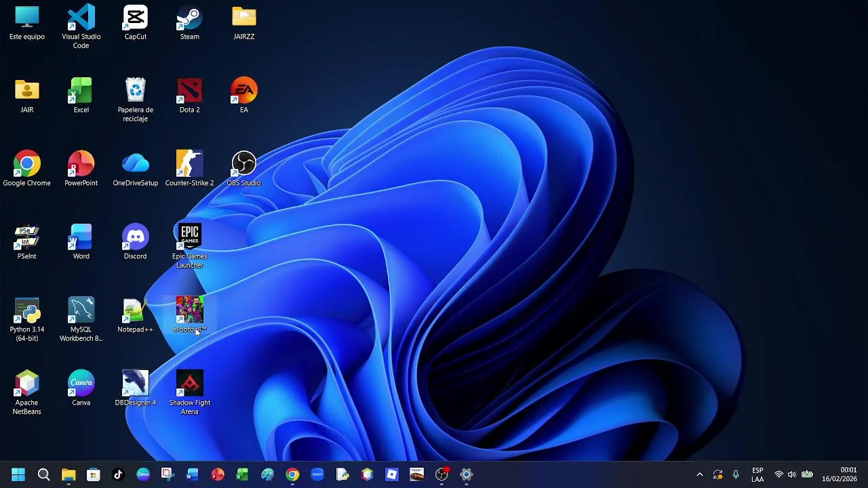Open the Windows Start menu

[x=18, y=474]
